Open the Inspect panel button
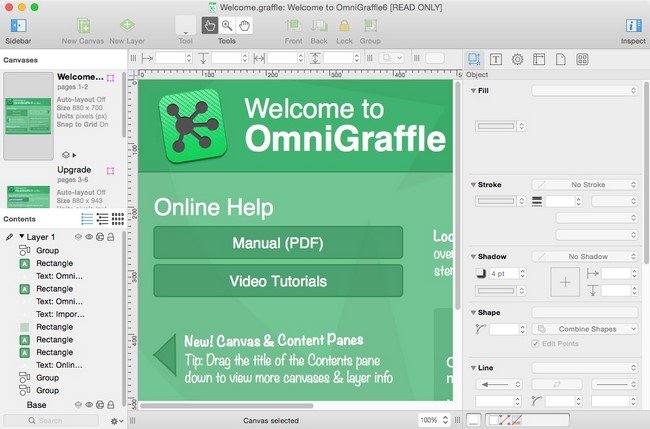This screenshot has height=429, width=650. pos(633,26)
